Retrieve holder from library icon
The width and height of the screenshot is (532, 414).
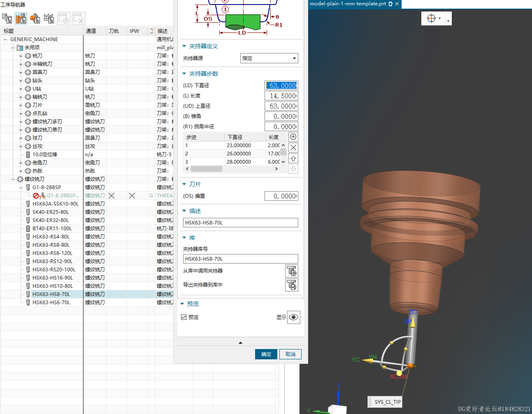292,271
